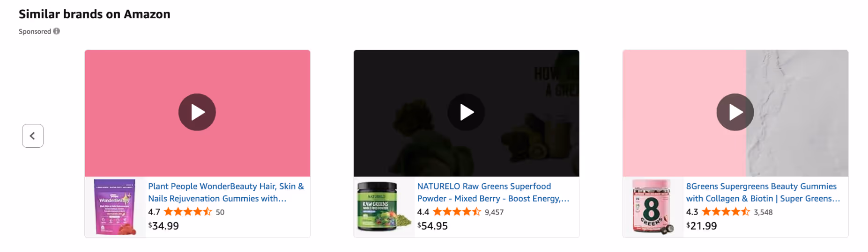Play the NATURELO Raw Greens video
This screenshot has height=252, width=868.
[x=466, y=112]
